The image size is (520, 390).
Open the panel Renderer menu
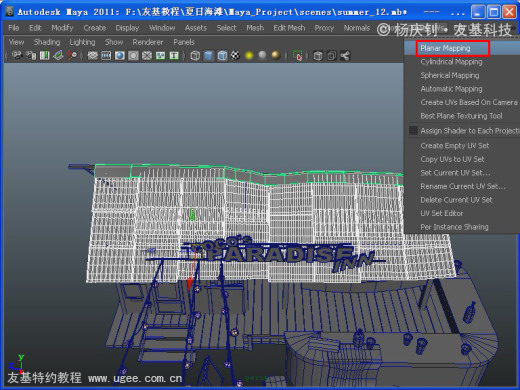(148, 42)
